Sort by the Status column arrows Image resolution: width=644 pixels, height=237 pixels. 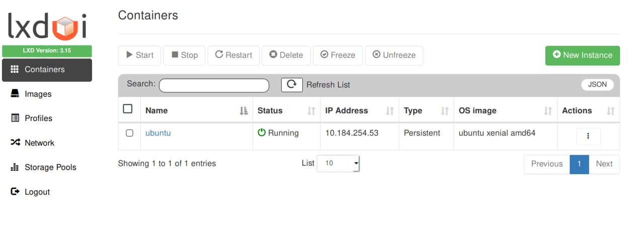311,111
